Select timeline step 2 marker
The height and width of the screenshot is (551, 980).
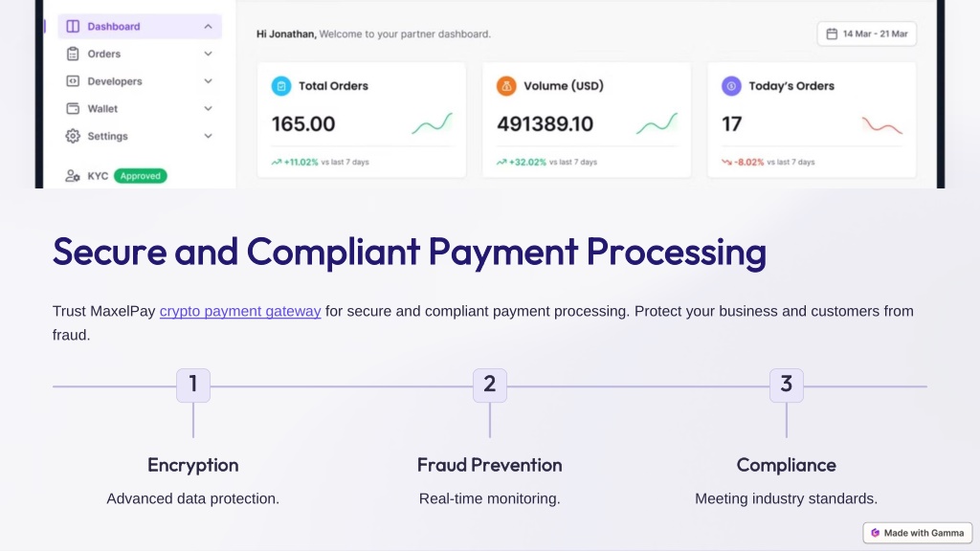pyautogui.click(x=489, y=385)
